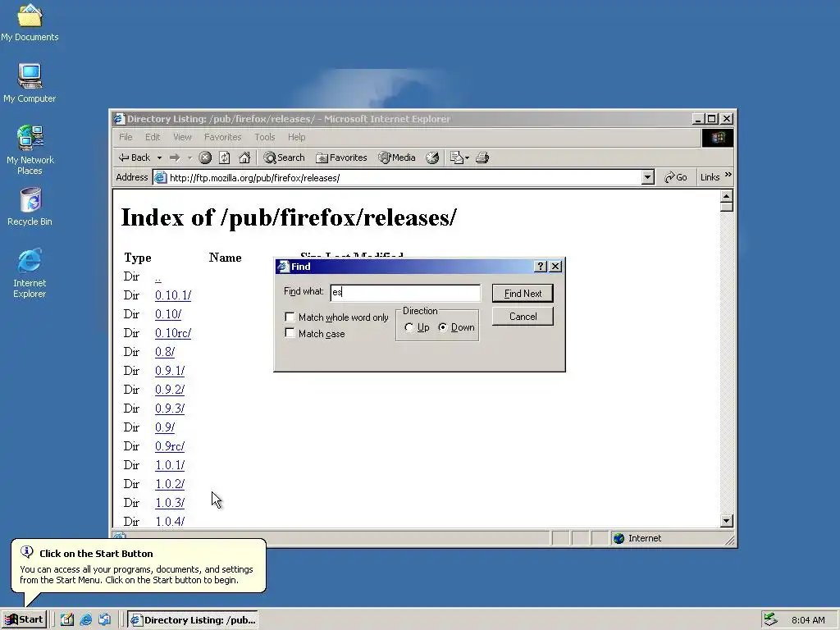Select My Network Places desktop icon

pos(30,150)
